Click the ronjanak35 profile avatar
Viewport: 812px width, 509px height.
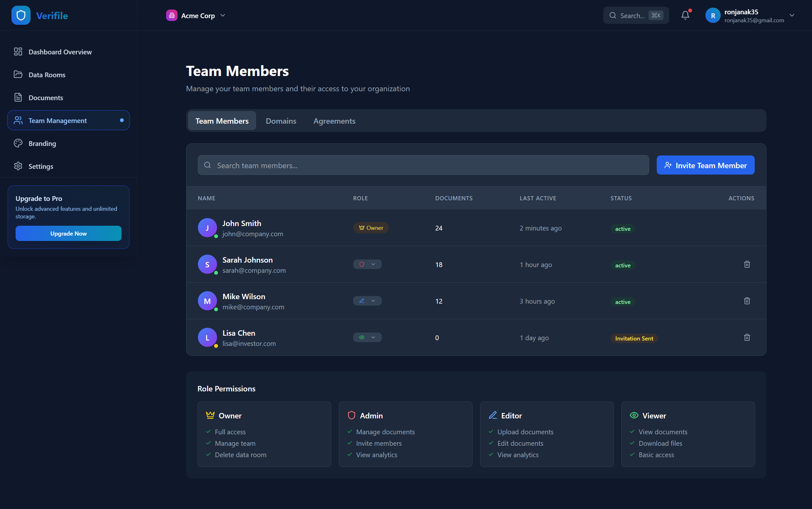pos(713,16)
